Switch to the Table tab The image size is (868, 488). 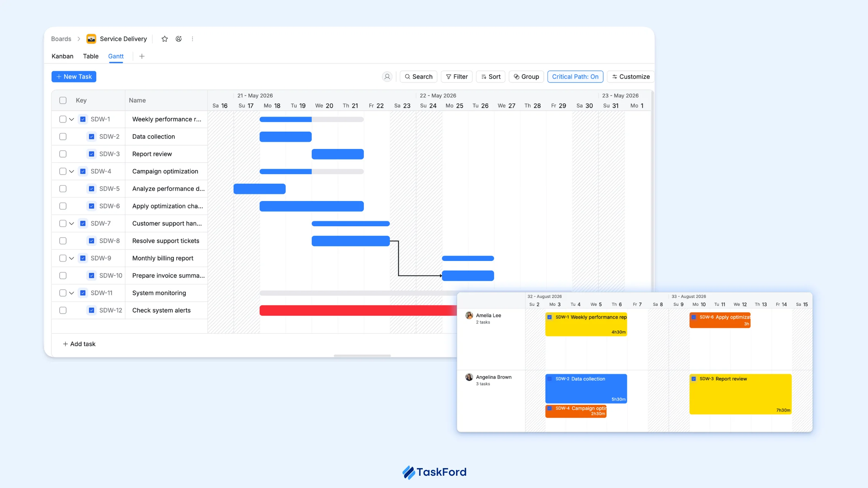(91, 56)
